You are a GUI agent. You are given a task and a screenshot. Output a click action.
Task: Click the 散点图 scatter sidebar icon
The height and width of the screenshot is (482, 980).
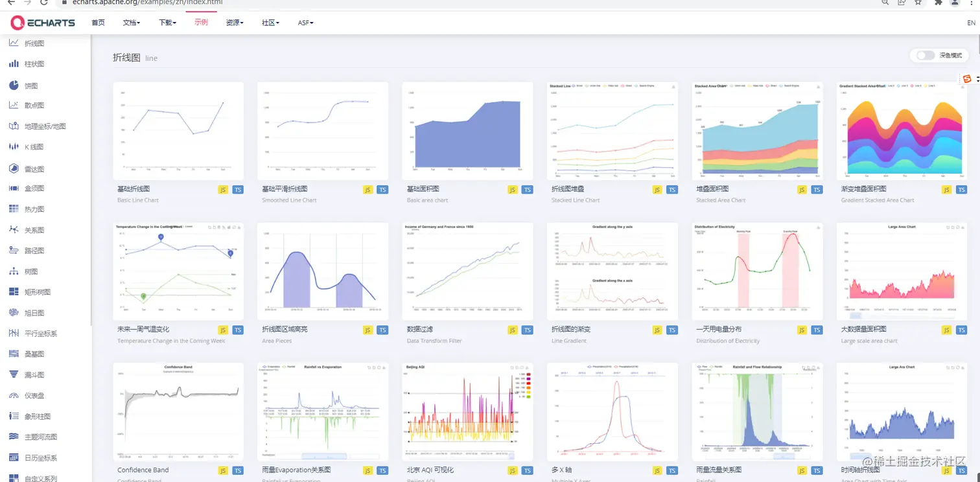pyautogui.click(x=13, y=106)
